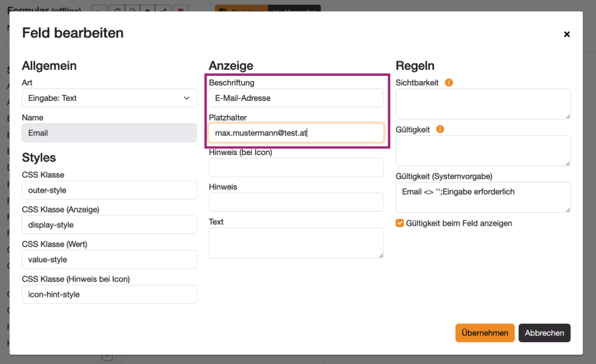This screenshot has height=364, width=596.
Task: Click the Abbrechen button
Action: [x=544, y=333]
